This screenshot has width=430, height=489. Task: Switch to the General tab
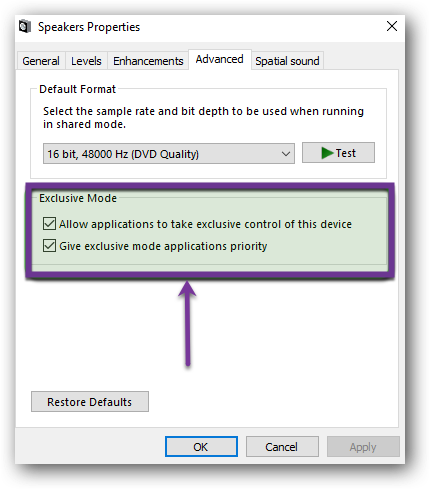pos(41,61)
